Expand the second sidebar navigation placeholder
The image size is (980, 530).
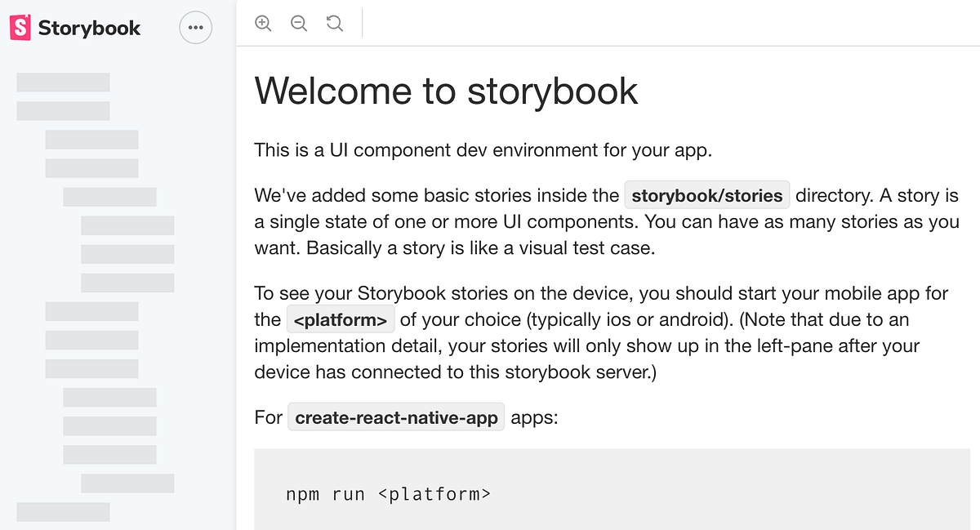click(62, 110)
